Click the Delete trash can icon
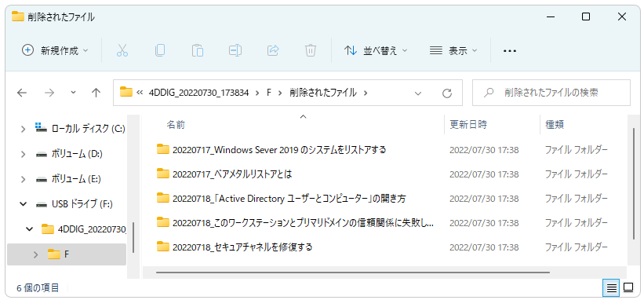The height and width of the screenshot is (300, 644). (x=310, y=50)
